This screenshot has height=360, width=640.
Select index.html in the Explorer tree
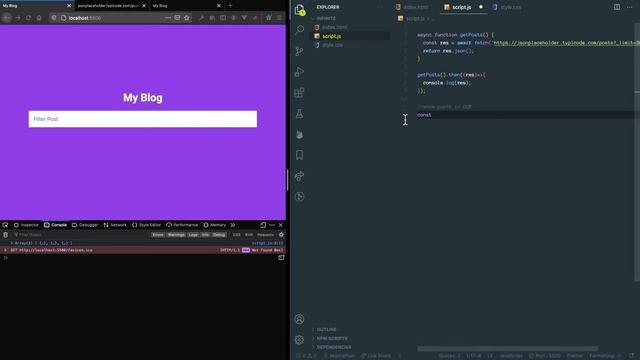[x=334, y=27]
